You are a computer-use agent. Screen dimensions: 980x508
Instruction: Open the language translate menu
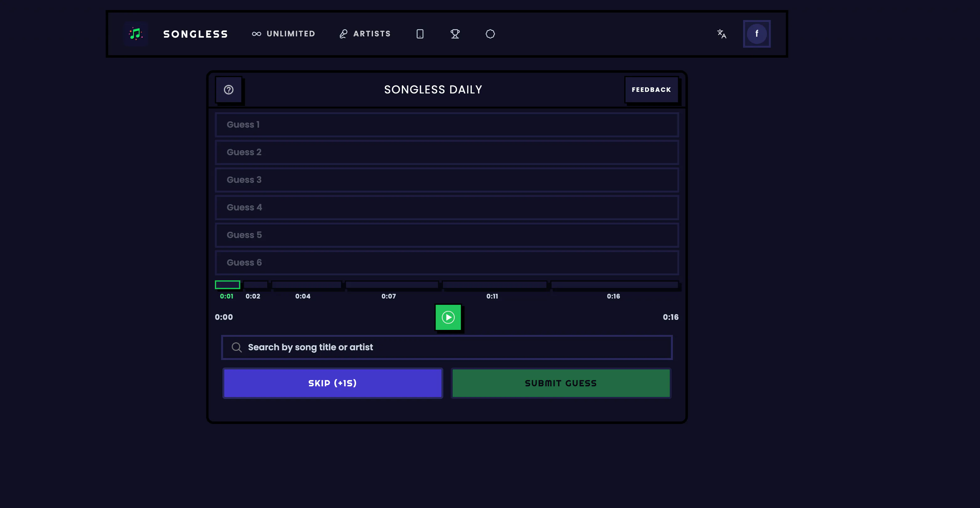pos(722,34)
